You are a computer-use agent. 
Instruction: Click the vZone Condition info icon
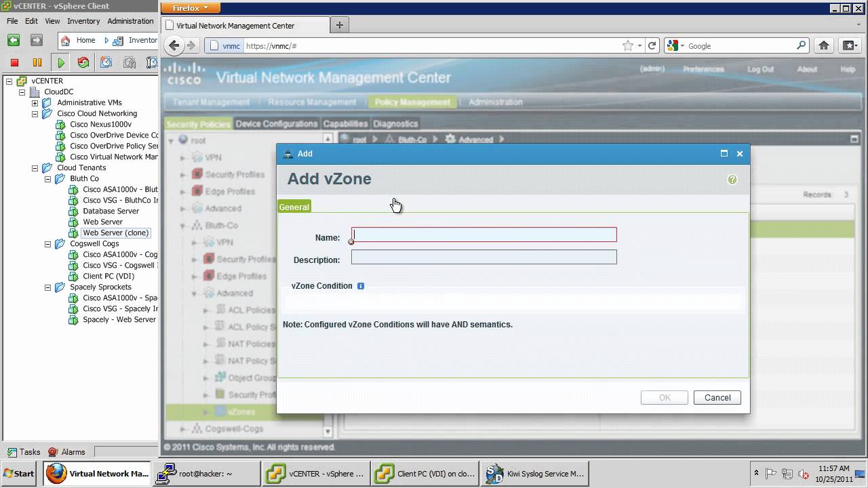point(361,286)
